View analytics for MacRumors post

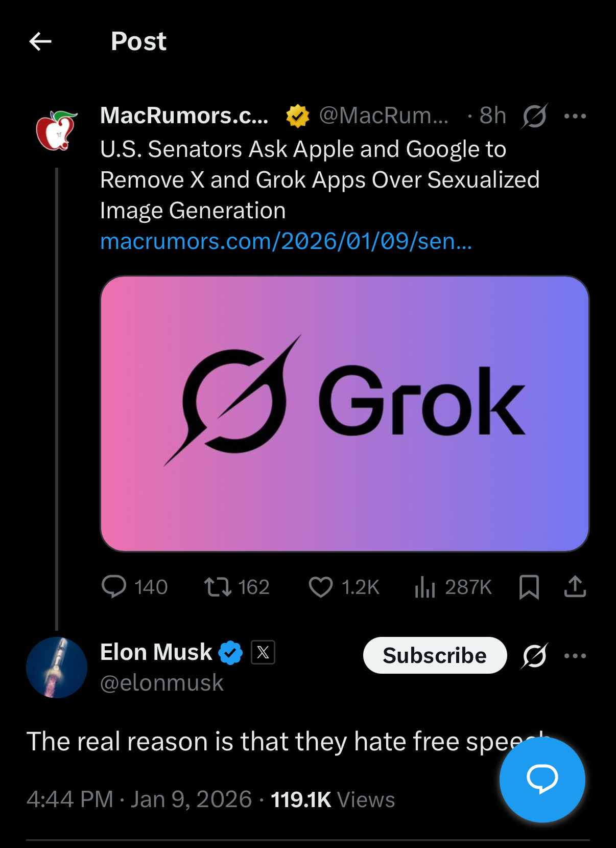(x=425, y=587)
